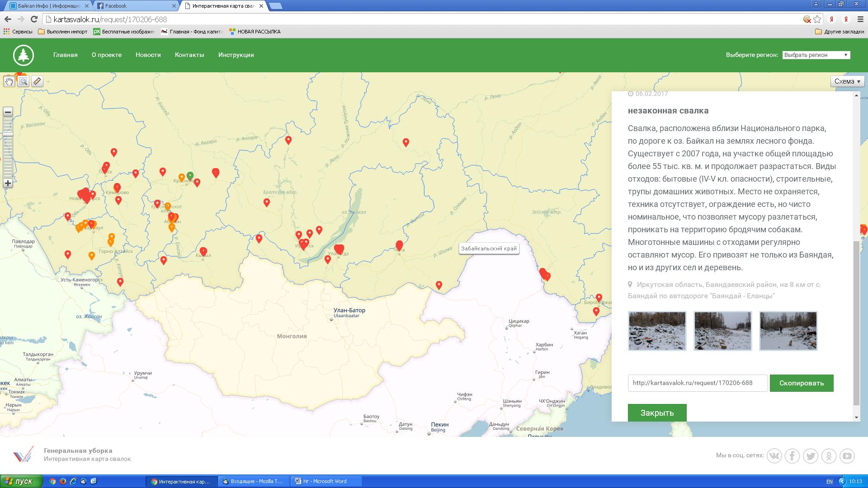Screen dimensions: 868x488
Task: Click the info panel vertical scrollbar thumb
Action: coord(856,323)
